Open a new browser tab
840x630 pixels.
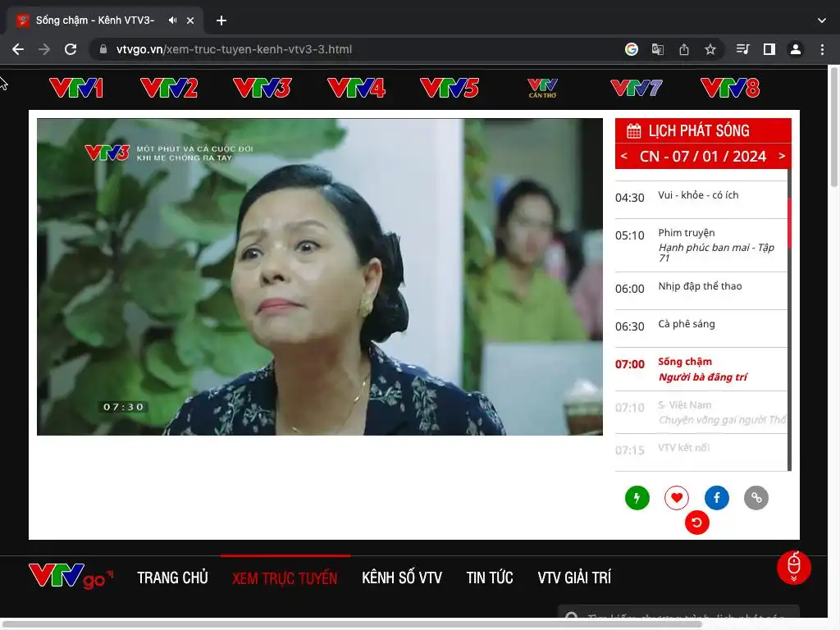click(221, 21)
